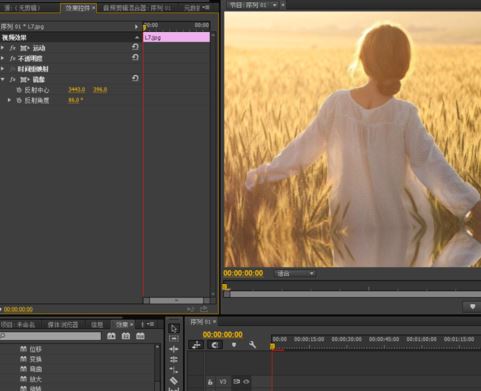
Task: Toggle V3 track lock
Action: click(x=210, y=382)
